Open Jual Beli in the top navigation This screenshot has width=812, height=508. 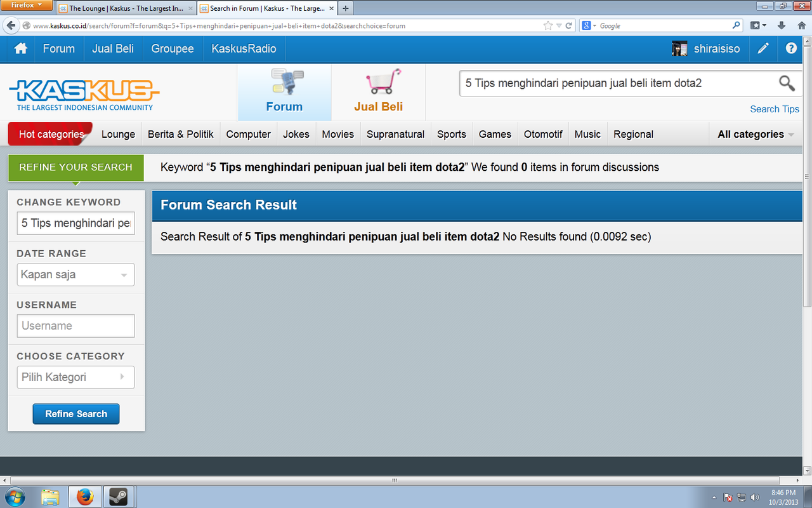pyautogui.click(x=113, y=49)
